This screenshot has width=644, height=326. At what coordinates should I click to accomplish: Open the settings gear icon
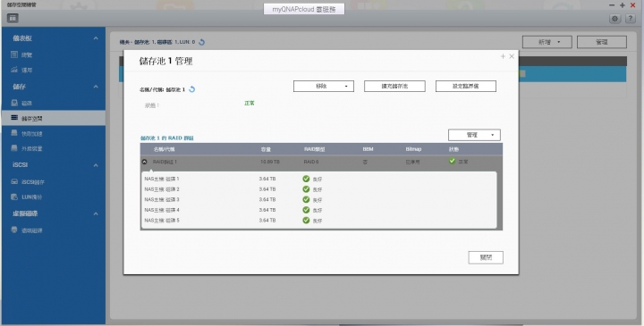614,19
